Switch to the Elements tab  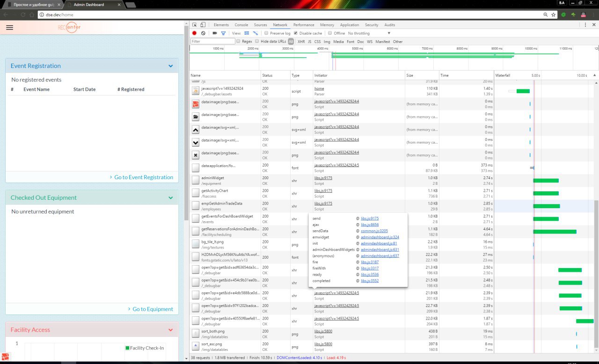(221, 25)
